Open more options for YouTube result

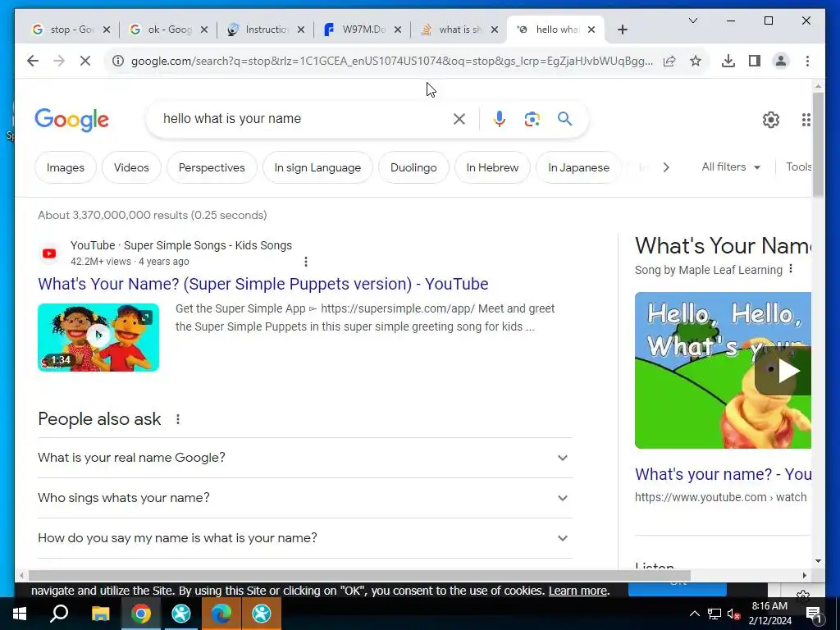pos(305,262)
